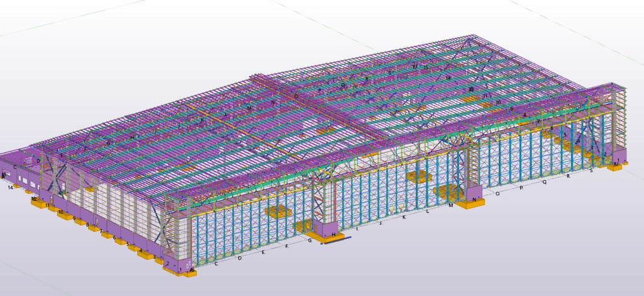
Task: Select grid label 4 along left wall base
Action: coord(141,250)
